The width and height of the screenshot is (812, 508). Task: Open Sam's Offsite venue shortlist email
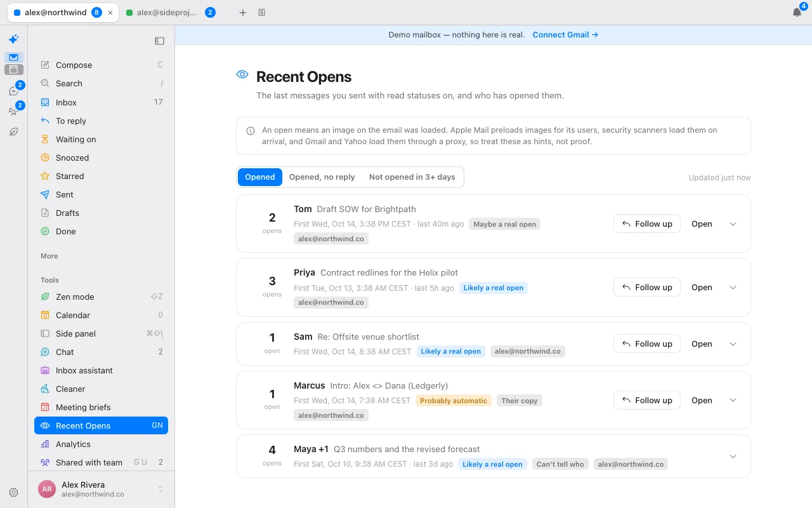[702, 344]
